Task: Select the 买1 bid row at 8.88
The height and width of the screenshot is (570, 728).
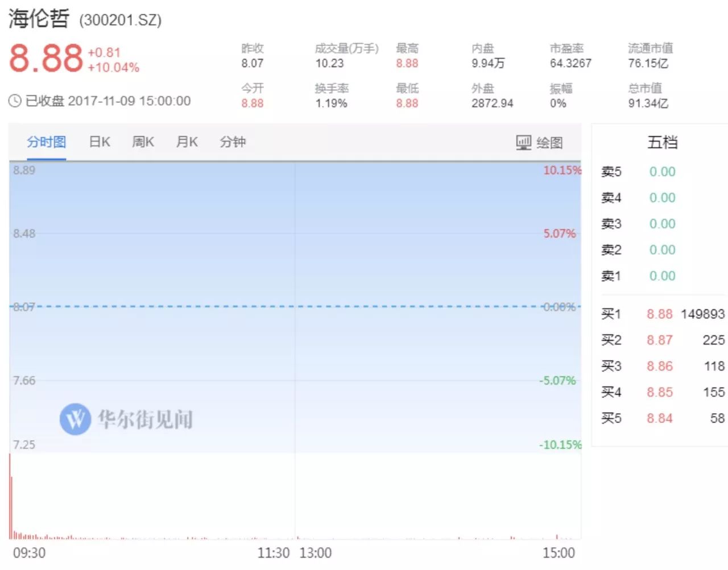Action: point(663,314)
